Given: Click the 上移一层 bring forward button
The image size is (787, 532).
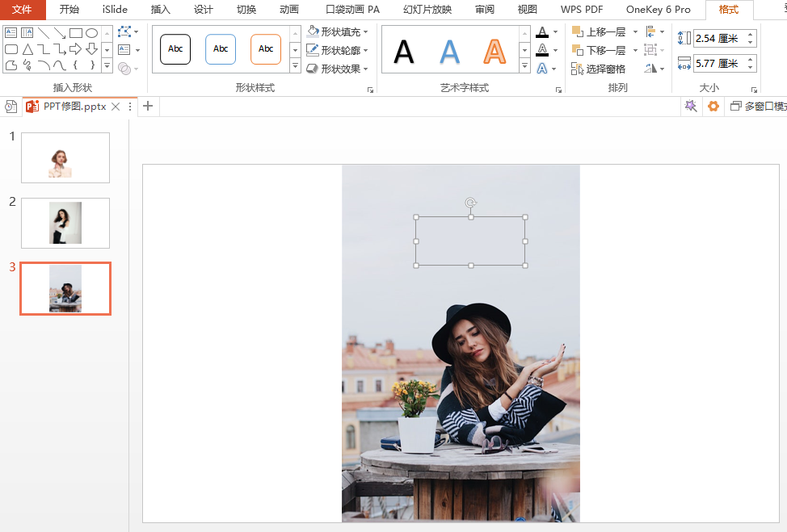Looking at the screenshot, I should [x=599, y=32].
